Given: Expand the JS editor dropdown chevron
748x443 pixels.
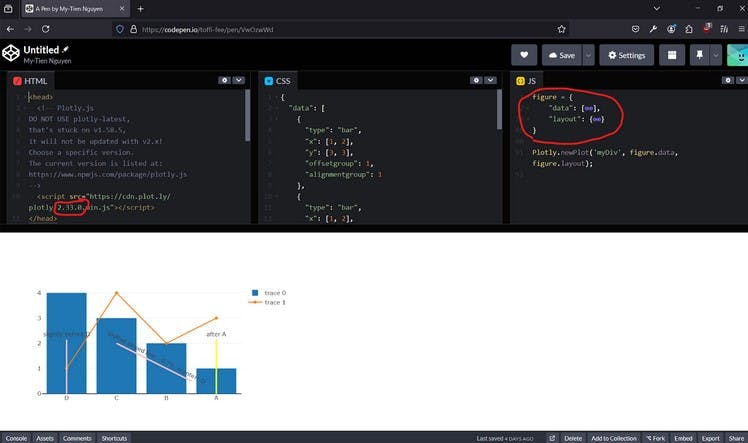Looking at the screenshot, I should pyautogui.click(x=742, y=80).
